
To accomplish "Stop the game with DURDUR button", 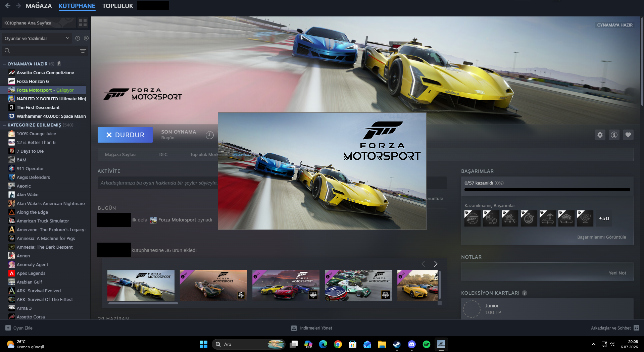I will [x=125, y=135].
